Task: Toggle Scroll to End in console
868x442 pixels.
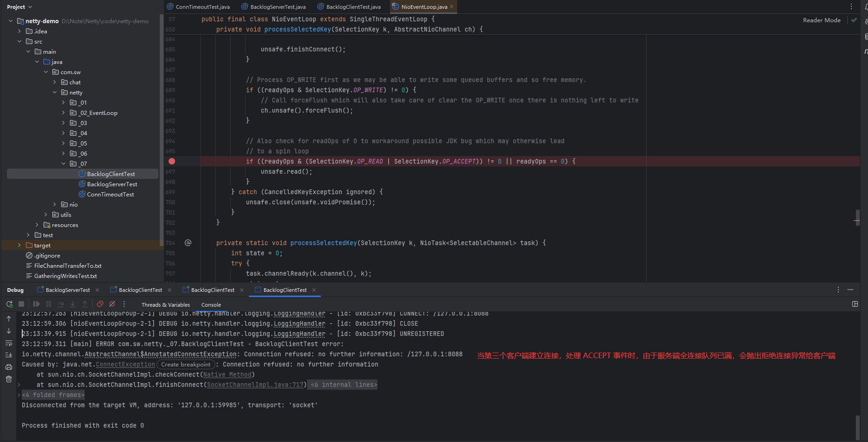Action: pyautogui.click(x=9, y=355)
